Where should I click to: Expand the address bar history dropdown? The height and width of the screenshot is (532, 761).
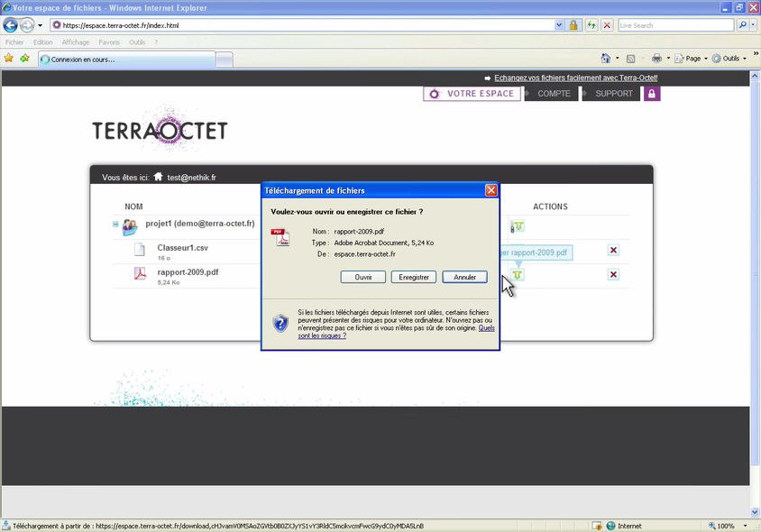(559, 25)
